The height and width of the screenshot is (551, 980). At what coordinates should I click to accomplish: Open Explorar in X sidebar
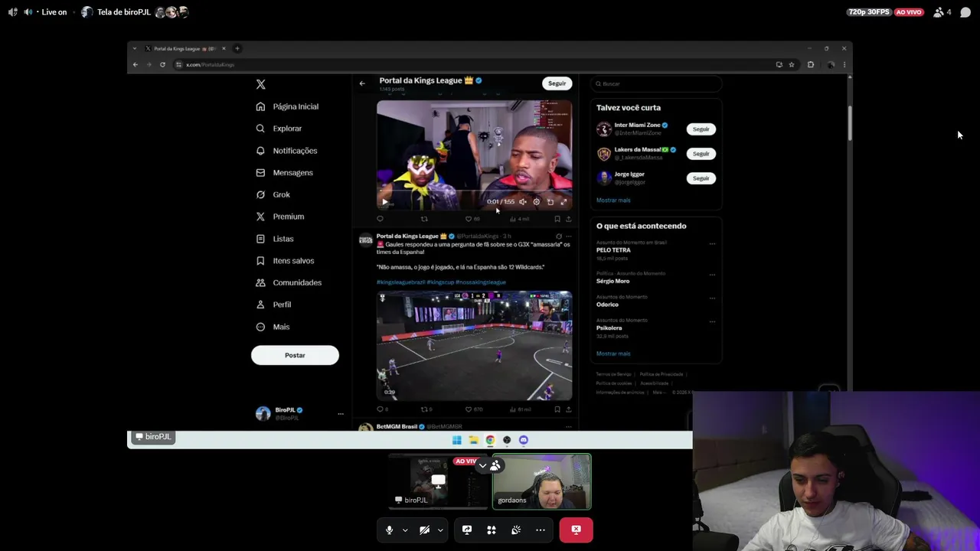[x=279, y=129]
